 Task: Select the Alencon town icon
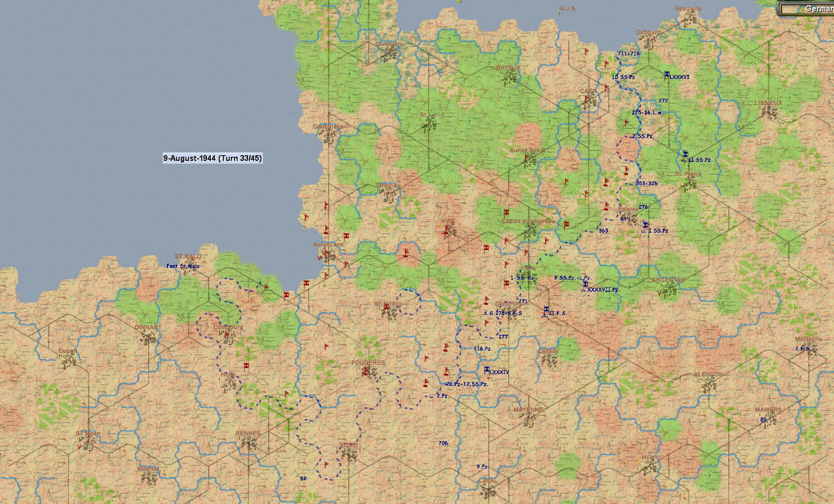coord(708,385)
